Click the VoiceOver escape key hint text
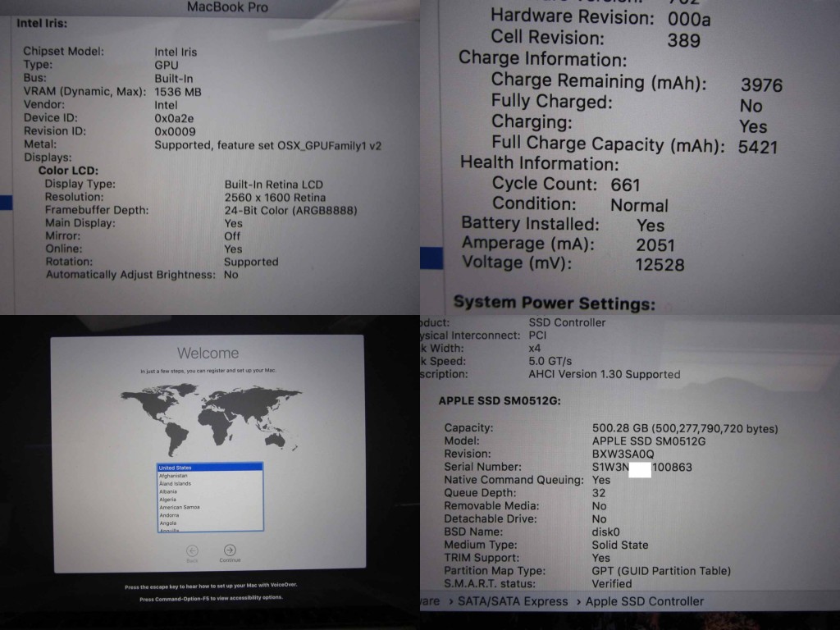 pyautogui.click(x=211, y=586)
